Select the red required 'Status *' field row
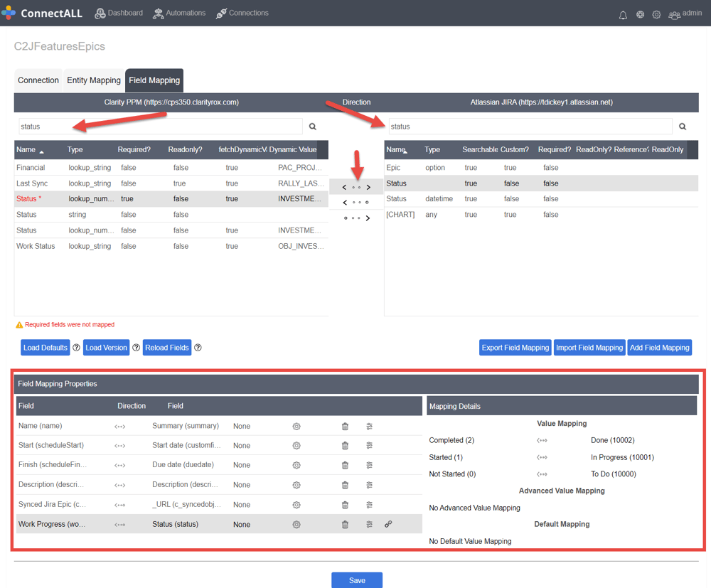The width and height of the screenshot is (711, 588). [171, 199]
